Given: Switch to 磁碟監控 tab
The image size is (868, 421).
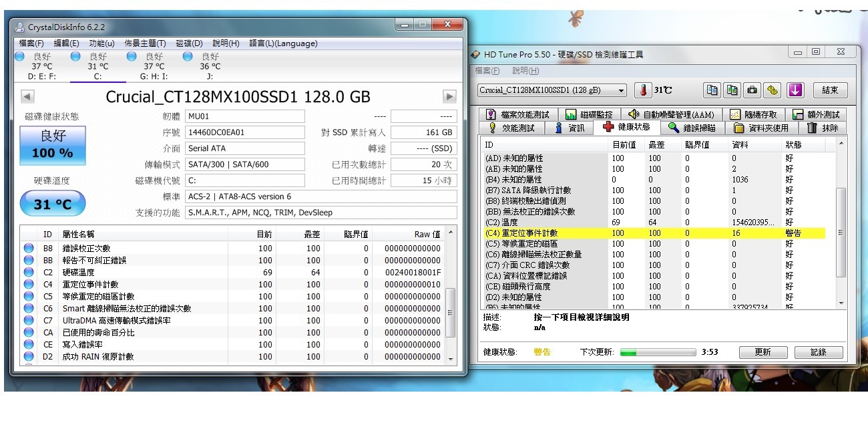Looking at the screenshot, I should click(x=588, y=114).
